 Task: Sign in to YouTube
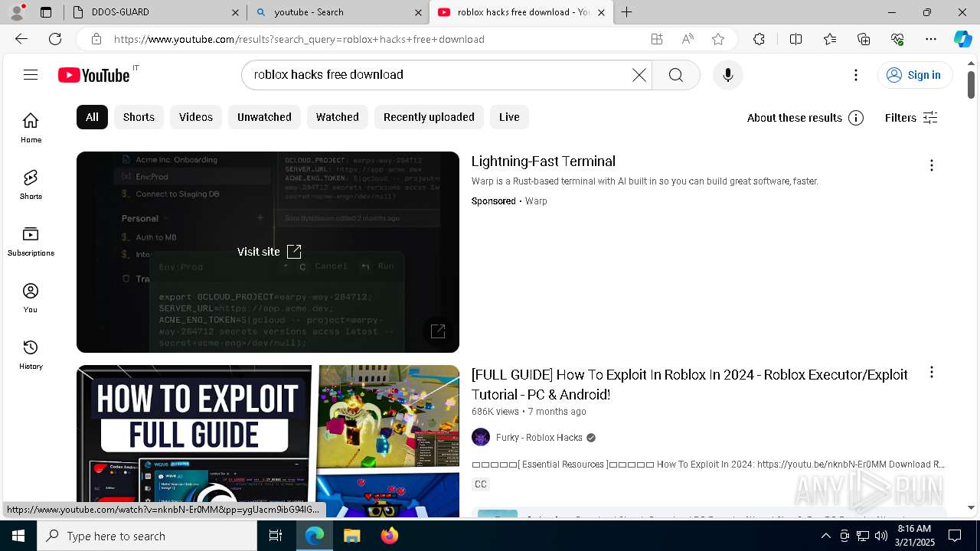pos(914,74)
